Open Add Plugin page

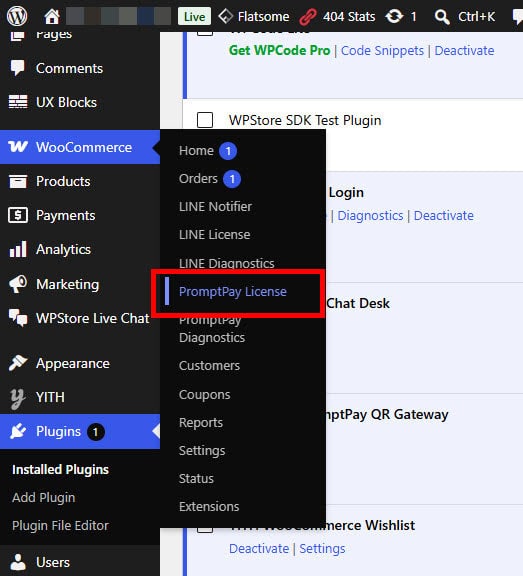43,497
